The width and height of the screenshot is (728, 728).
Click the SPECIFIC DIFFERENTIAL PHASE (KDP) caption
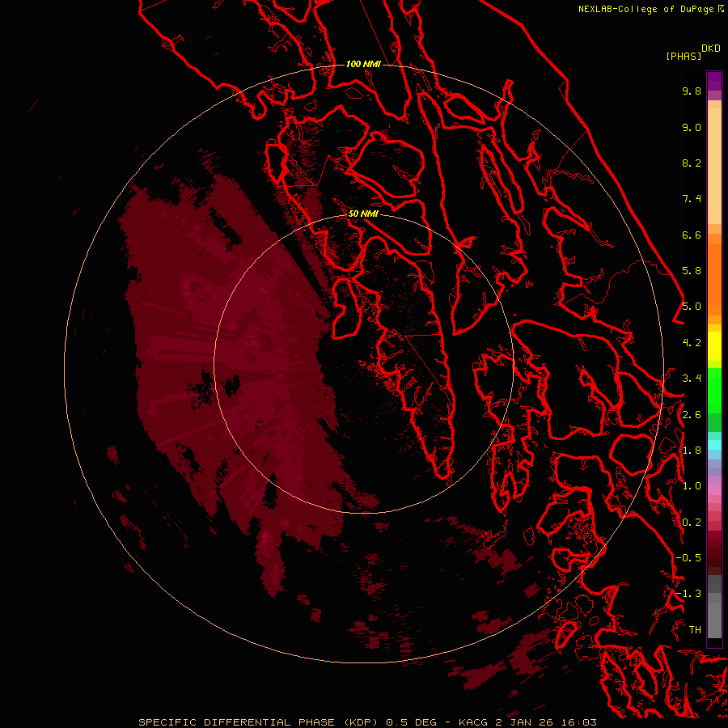pos(259,722)
